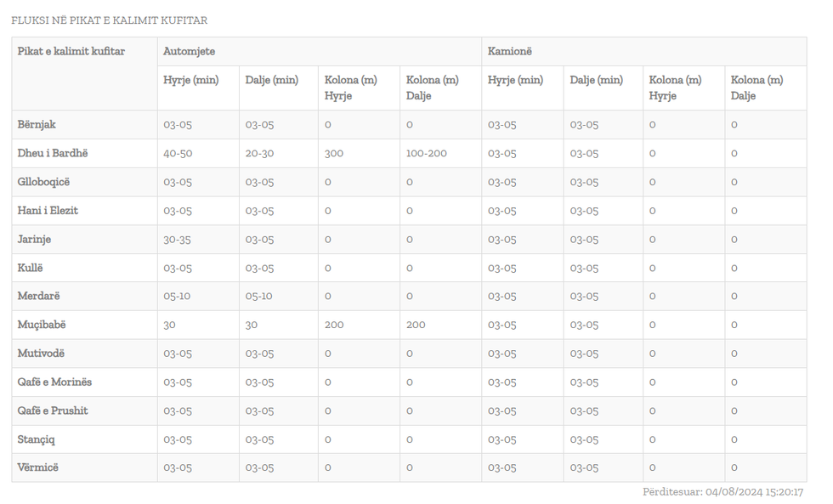Select the Muçibabë row label

[41, 325]
